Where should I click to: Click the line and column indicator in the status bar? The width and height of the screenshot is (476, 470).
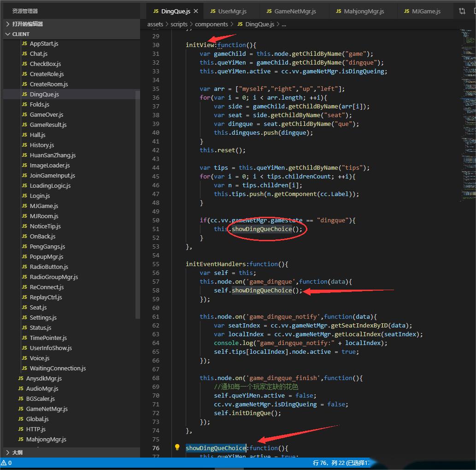click(x=341, y=463)
